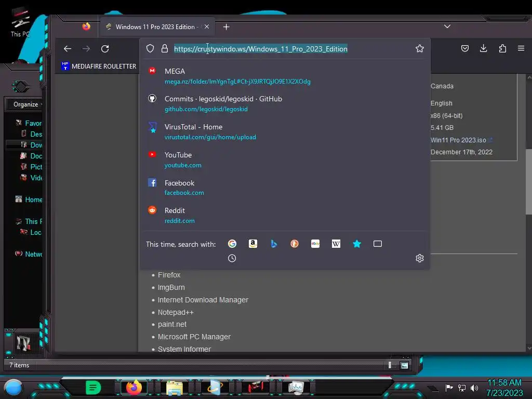Click the browser page vertical scrollbar
Viewport: 532px width, 399px height.
pos(528,181)
